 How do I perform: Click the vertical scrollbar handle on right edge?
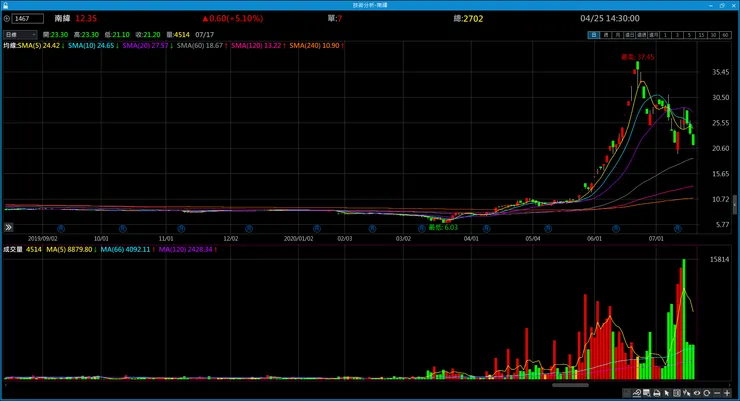pyautogui.click(x=735, y=205)
